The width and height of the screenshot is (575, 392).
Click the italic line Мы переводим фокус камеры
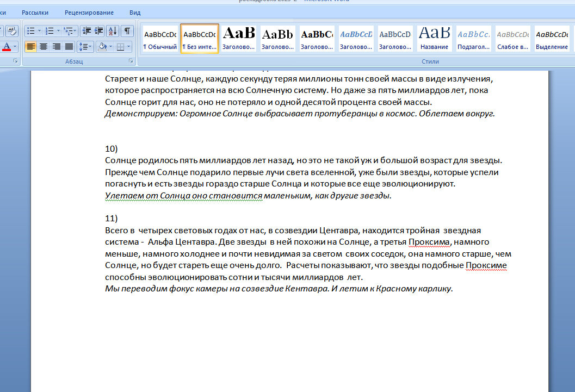pos(279,289)
